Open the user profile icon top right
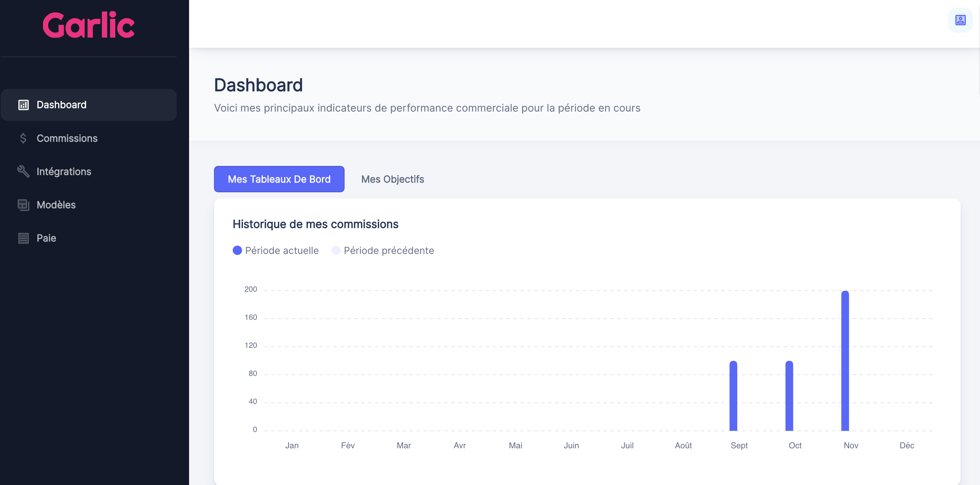 click(960, 20)
